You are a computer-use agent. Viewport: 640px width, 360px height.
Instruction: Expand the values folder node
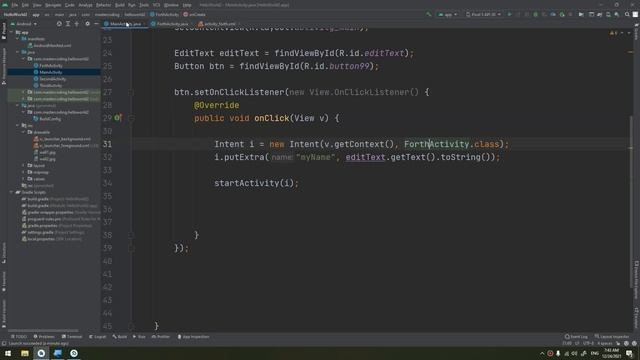pos(24,179)
